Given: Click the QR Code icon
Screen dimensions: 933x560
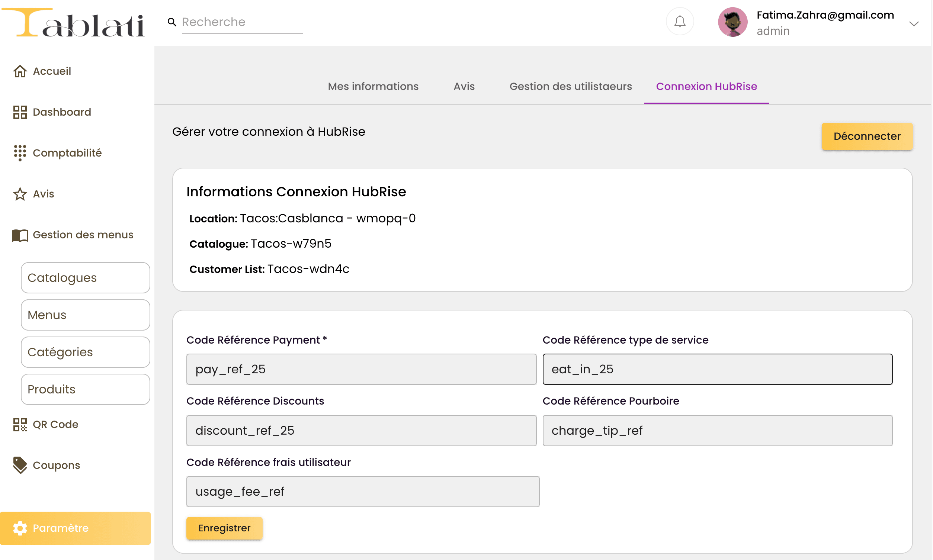Looking at the screenshot, I should (20, 425).
